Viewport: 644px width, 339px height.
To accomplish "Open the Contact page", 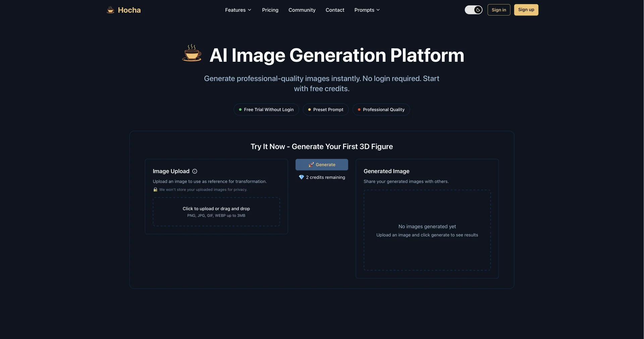I will 335,10.
